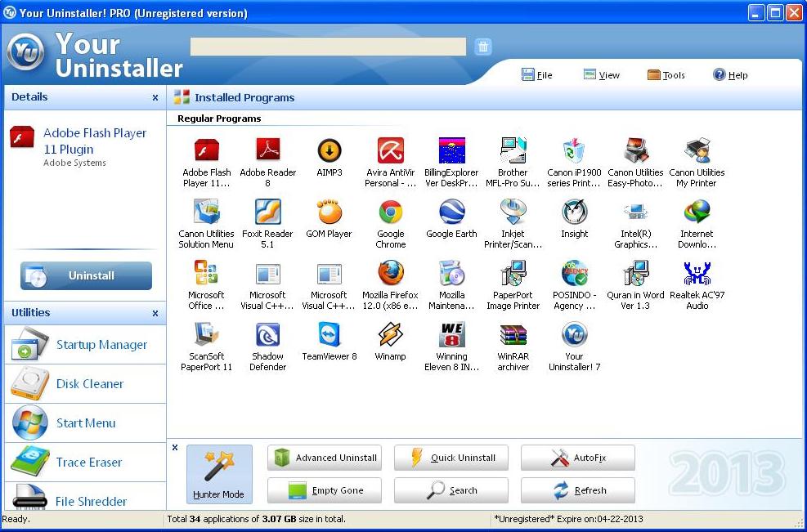807x532 pixels.
Task: Click the Quick Uninstall button
Action: click(x=451, y=458)
